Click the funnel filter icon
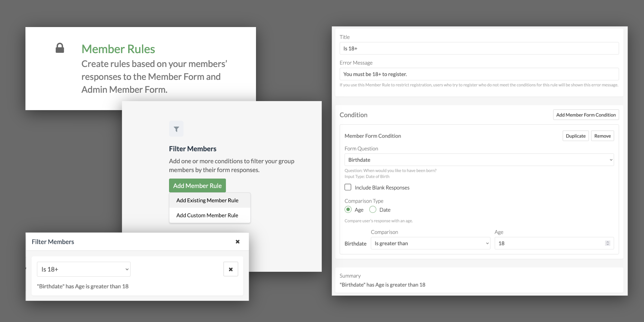644x322 pixels. [x=176, y=129]
